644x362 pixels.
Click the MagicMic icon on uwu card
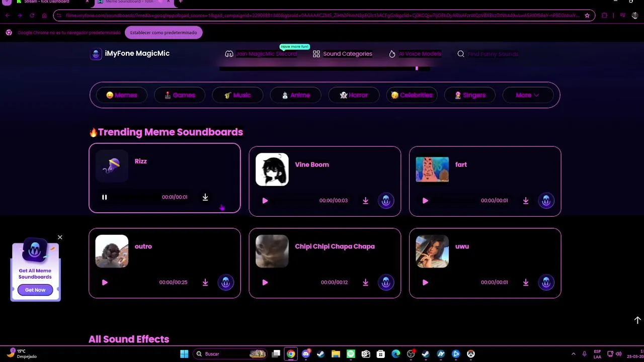pyautogui.click(x=546, y=283)
